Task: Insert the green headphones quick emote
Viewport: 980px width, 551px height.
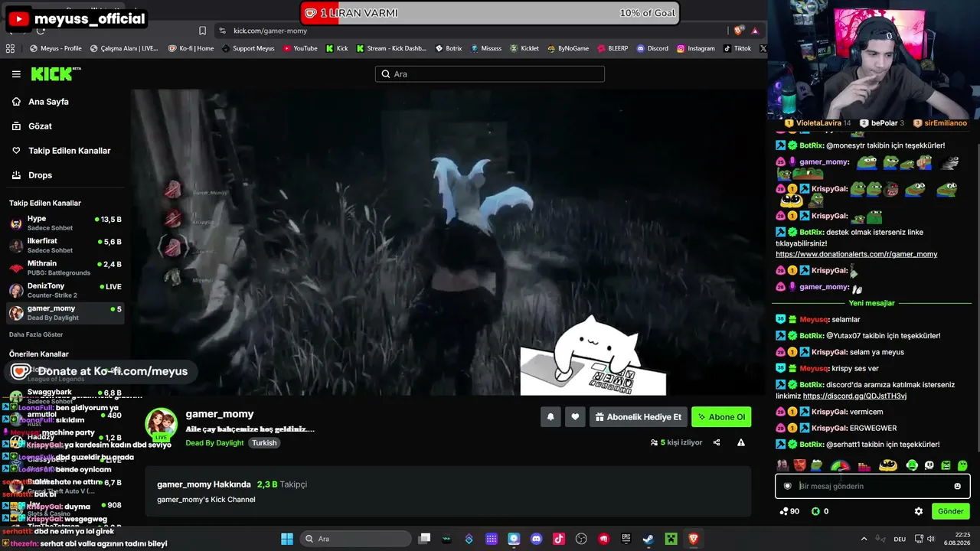Action: coord(912,465)
